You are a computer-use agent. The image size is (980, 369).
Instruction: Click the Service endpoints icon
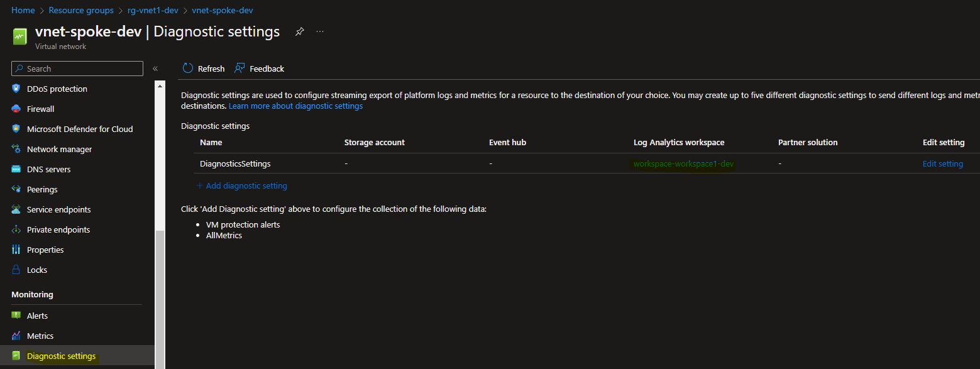tap(16, 209)
